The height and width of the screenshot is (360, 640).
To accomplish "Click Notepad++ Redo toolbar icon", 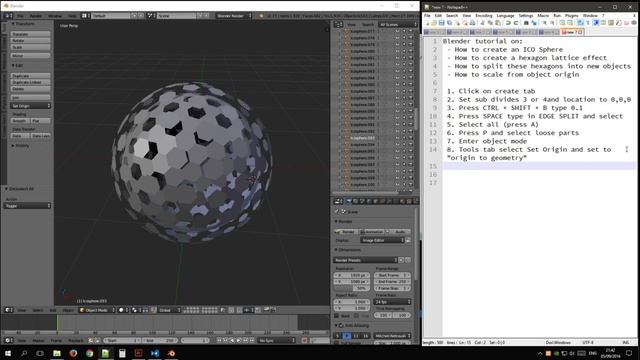I will click(516, 23).
